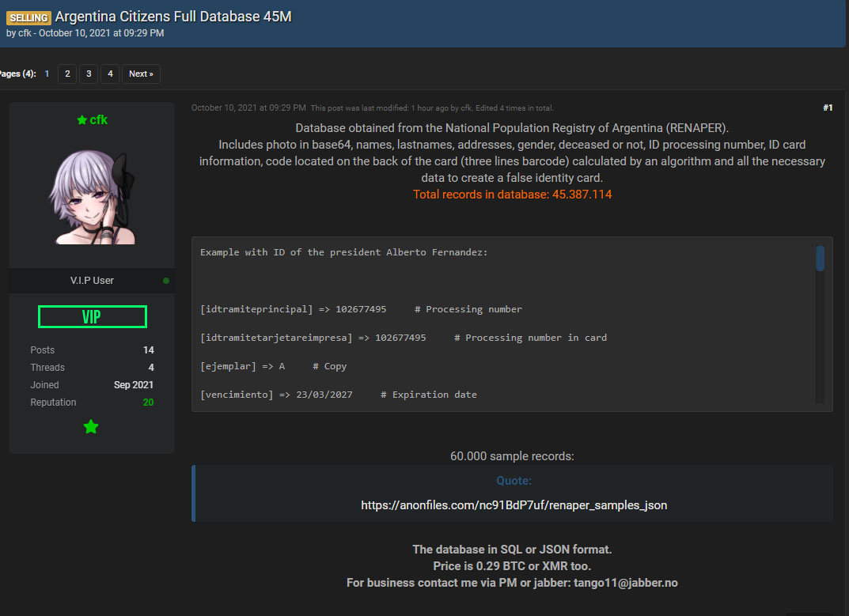Click the thread title heading
Viewport: 849px width, 616px height.
[173, 17]
